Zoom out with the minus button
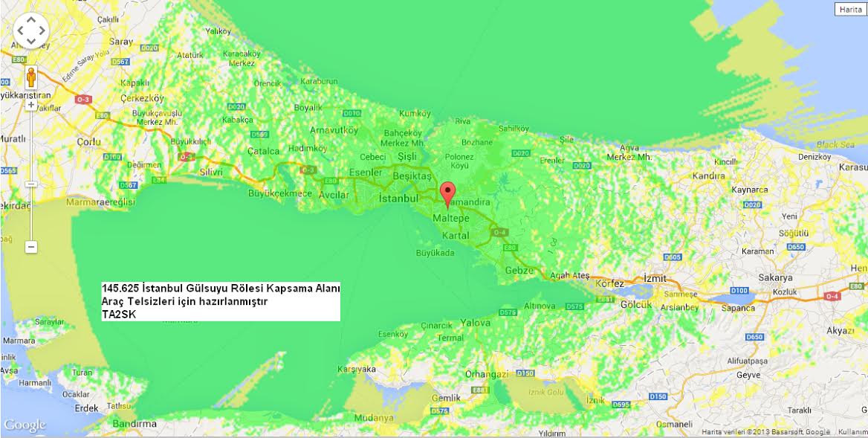Viewport: 868px width, 438px height. [x=31, y=247]
